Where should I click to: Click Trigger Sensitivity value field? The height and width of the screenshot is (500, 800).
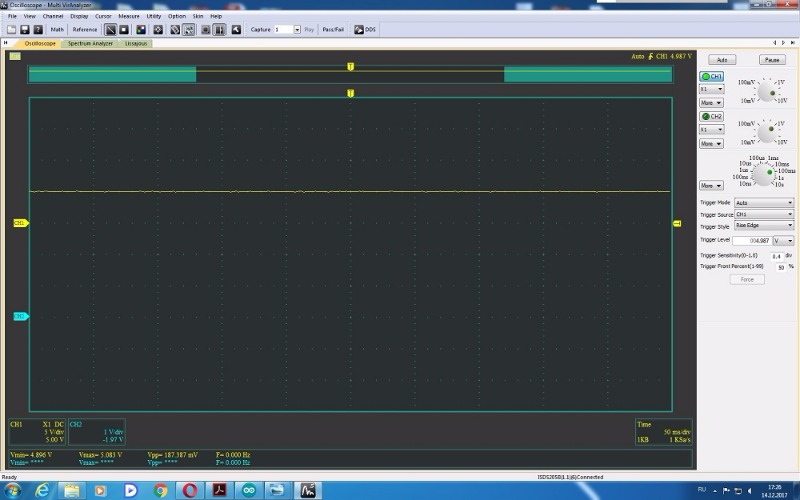[x=777, y=256]
